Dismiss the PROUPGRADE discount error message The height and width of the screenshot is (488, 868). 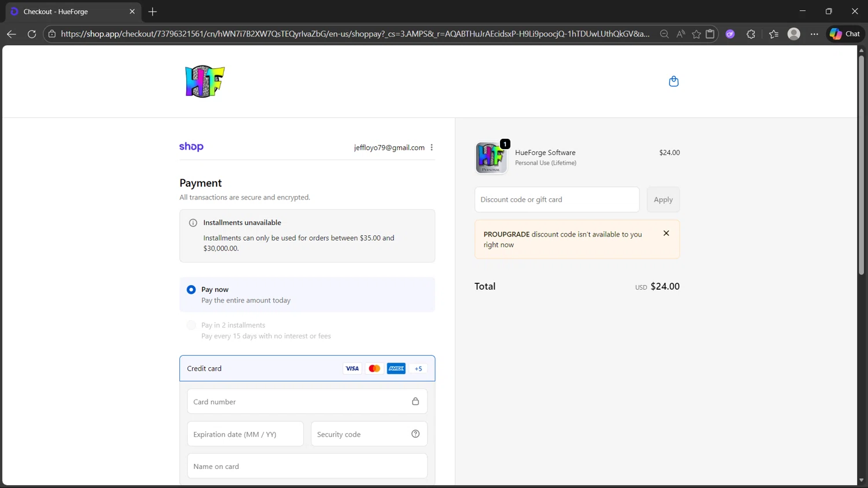click(x=666, y=234)
